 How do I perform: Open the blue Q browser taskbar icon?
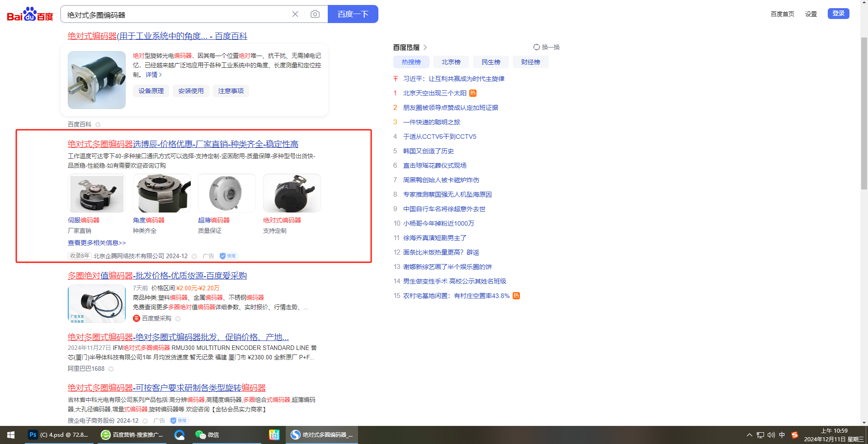coord(179,435)
